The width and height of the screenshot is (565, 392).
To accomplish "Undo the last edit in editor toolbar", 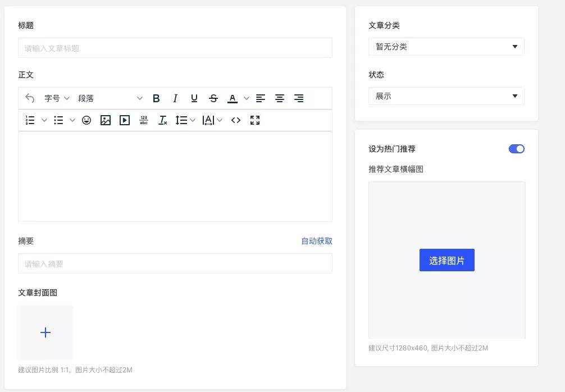I will pyautogui.click(x=30, y=98).
